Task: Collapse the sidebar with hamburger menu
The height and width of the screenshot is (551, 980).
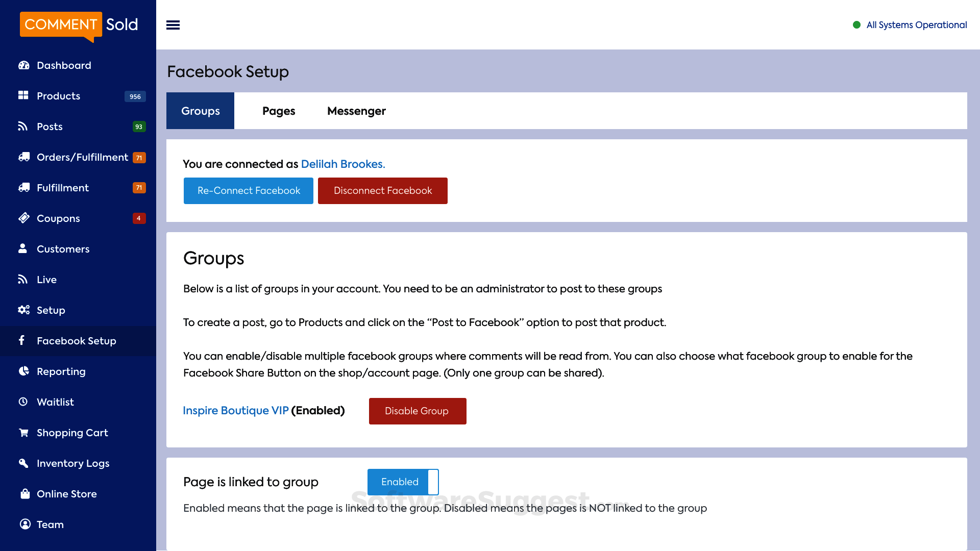Action: click(x=173, y=25)
